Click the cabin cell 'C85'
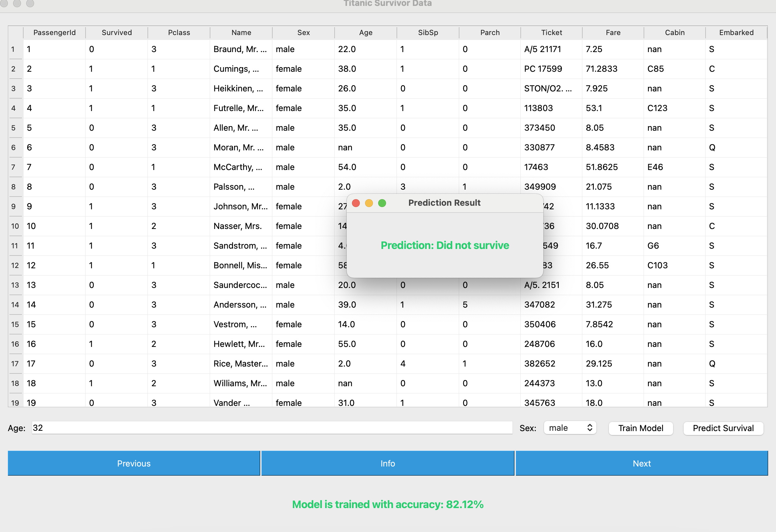Image resolution: width=776 pixels, height=532 pixels. coord(675,69)
